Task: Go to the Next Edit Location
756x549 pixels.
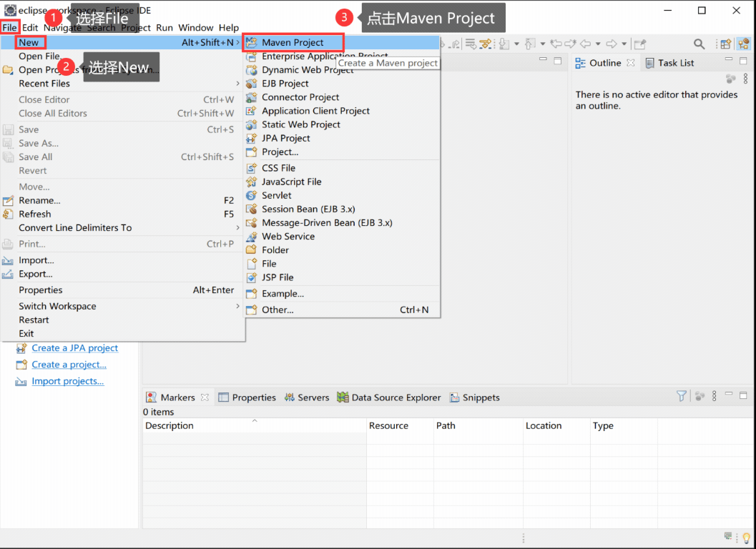Action: coord(570,44)
